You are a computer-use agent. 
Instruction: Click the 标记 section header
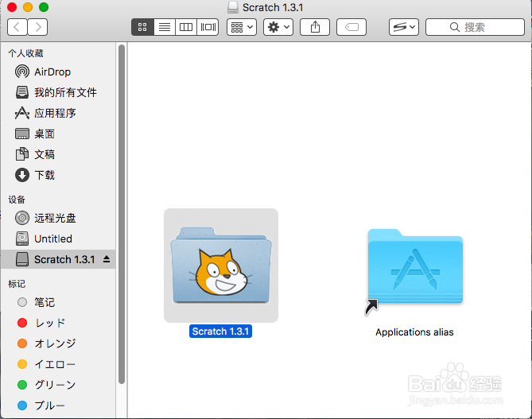pyautogui.click(x=17, y=284)
